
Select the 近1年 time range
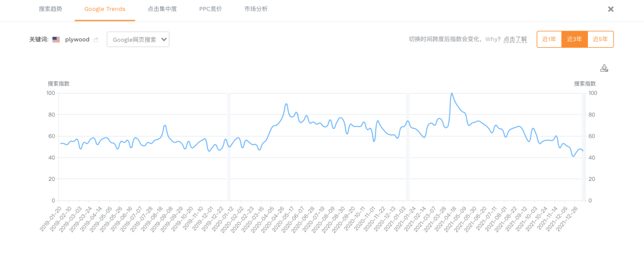[x=549, y=39]
